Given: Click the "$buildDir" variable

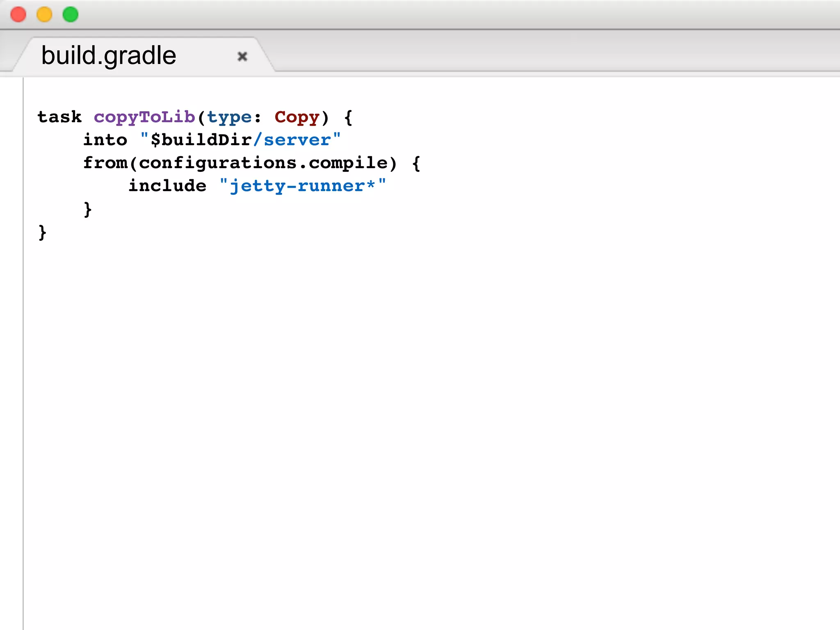Looking at the screenshot, I should click(x=201, y=140).
